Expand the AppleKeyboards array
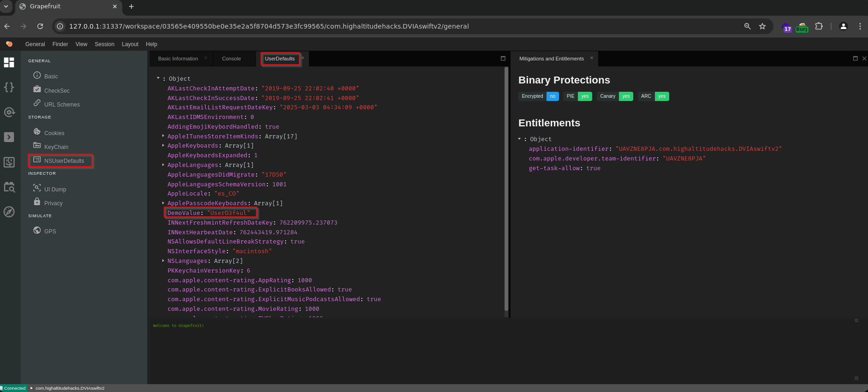Viewport: 868px width, 392px height. [x=163, y=146]
